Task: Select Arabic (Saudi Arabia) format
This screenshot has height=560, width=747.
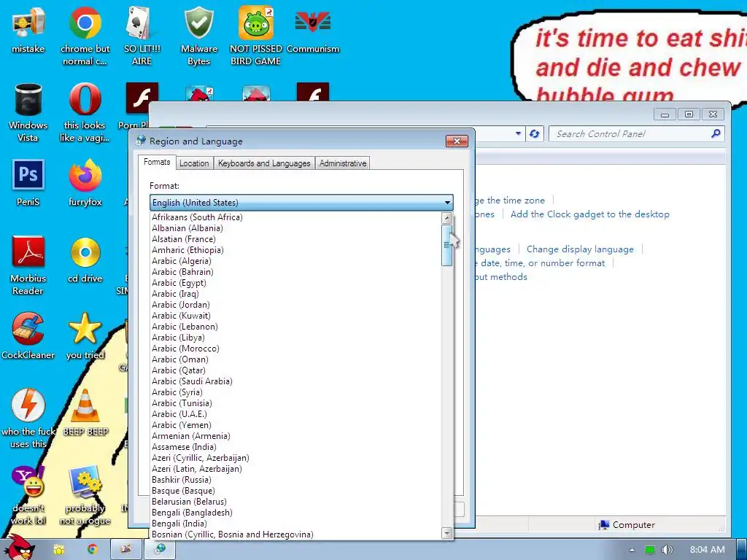Action: [x=296, y=381]
